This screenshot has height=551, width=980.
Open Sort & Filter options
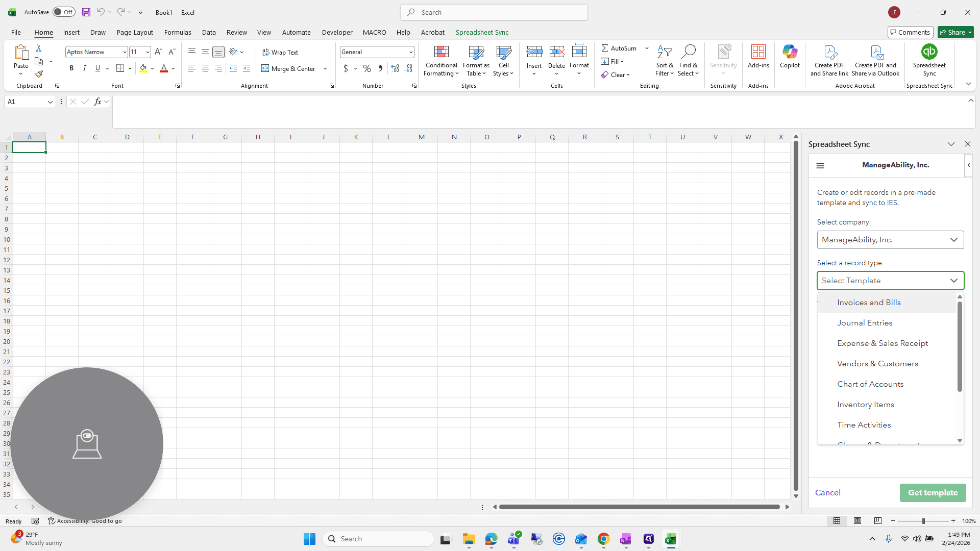(665, 61)
